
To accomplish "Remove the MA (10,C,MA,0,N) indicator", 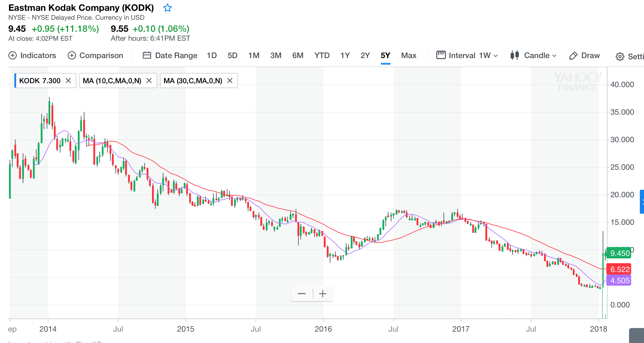I will 149,81.
